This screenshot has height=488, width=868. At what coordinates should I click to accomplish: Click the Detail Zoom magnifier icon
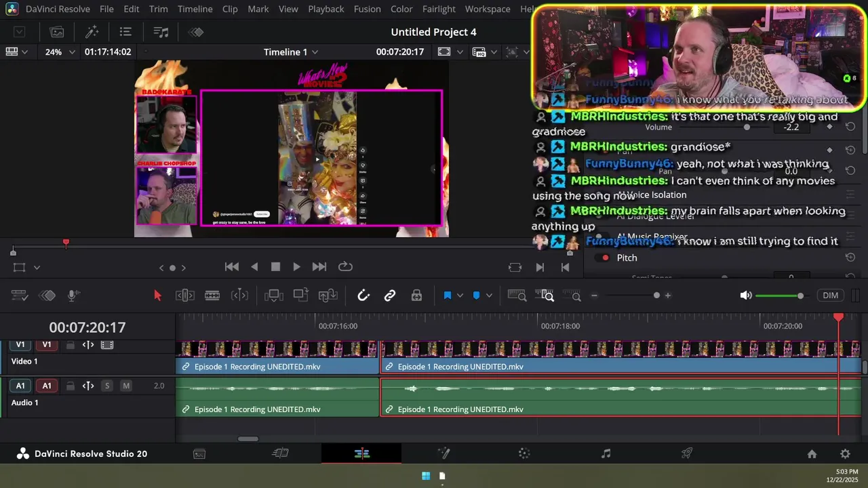point(545,296)
